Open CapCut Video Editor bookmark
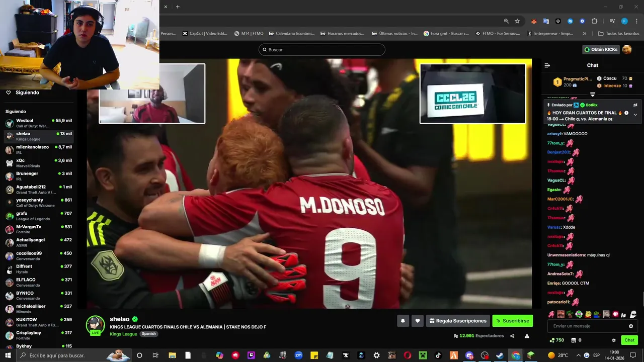644x362 pixels. pyautogui.click(x=205, y=34)
